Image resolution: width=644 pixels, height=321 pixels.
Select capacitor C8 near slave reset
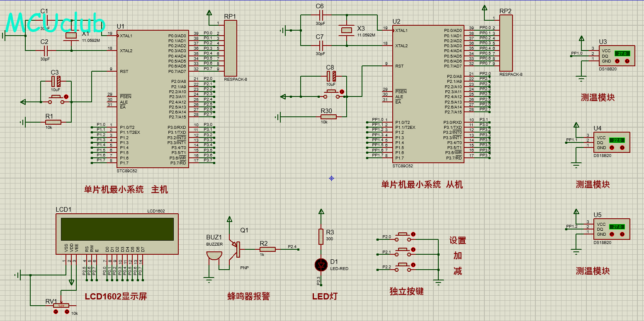pyautogui.click(x=331, y=76)
